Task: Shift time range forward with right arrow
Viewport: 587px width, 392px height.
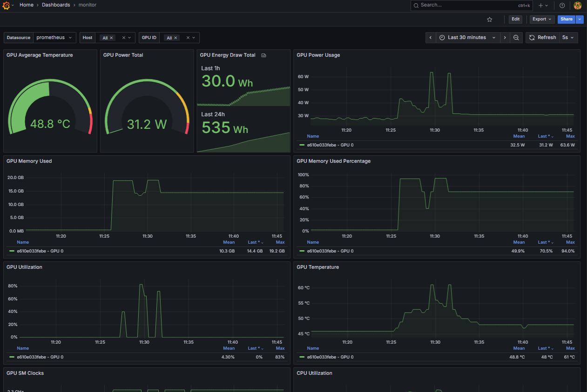Action: point(505,38)
